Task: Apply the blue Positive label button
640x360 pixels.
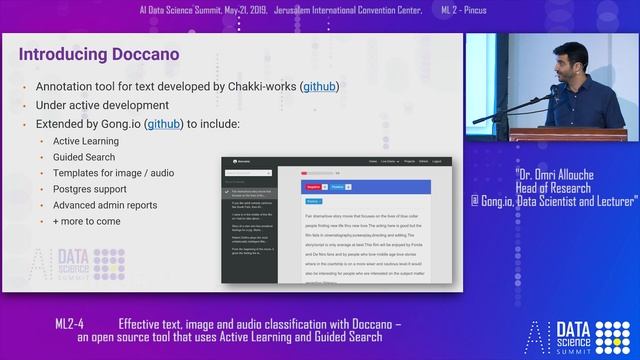Action: pos(338,187)
